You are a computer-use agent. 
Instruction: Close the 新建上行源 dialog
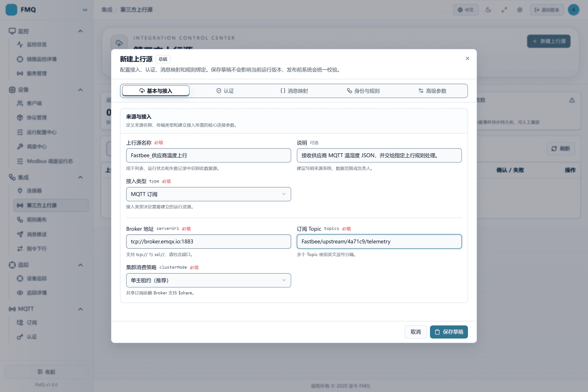(x=467, y=59)
